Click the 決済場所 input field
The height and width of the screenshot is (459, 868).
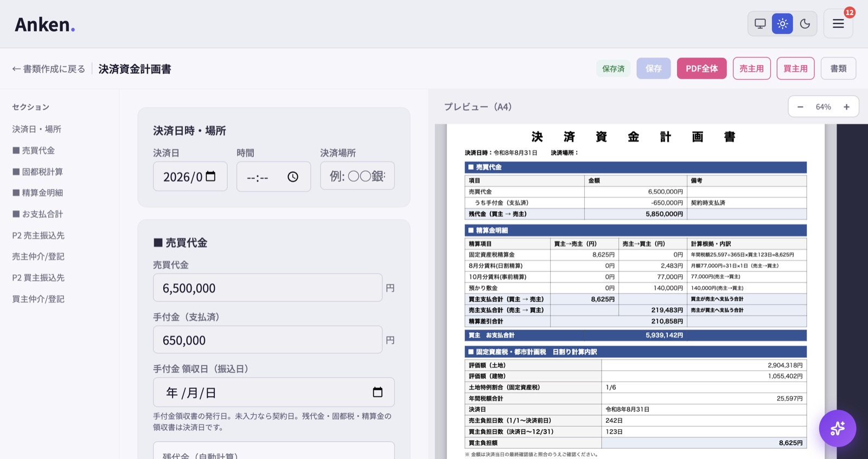357,176
